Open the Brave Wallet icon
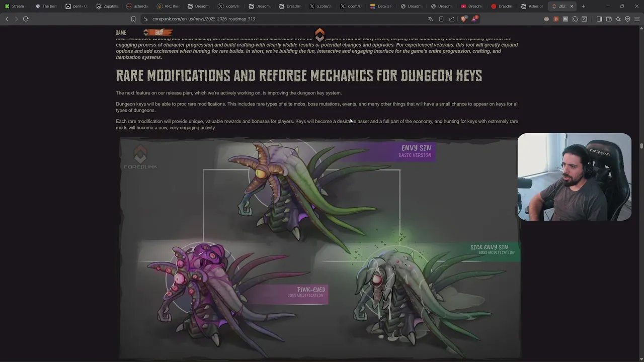This screenshot has height=362, width=644. click(609, 19)
